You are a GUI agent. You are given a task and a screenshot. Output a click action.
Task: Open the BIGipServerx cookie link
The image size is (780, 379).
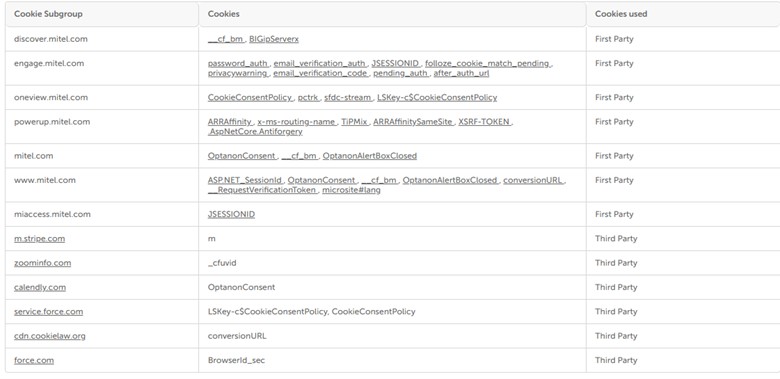[x=274, y=39]
